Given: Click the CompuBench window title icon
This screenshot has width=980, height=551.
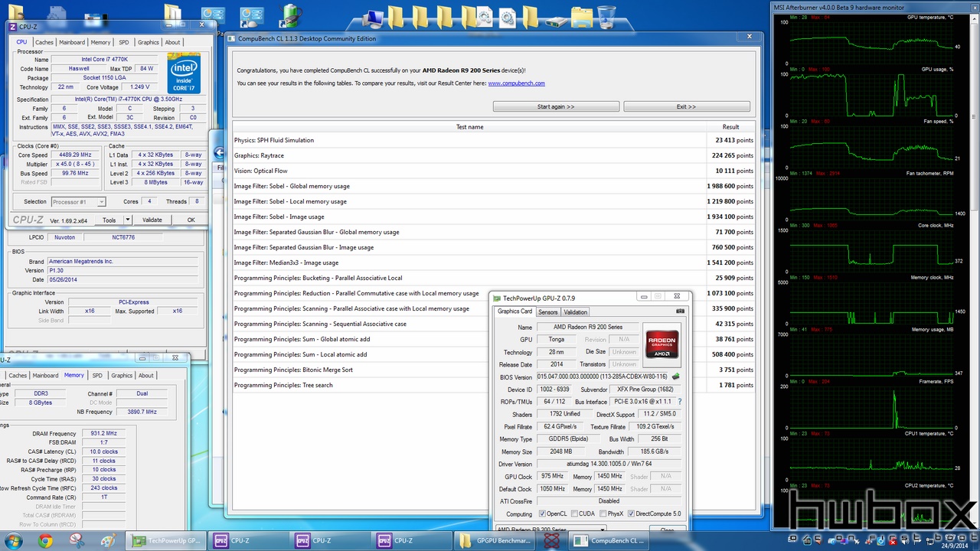Looking at the screenshot, I should (233, 39).
